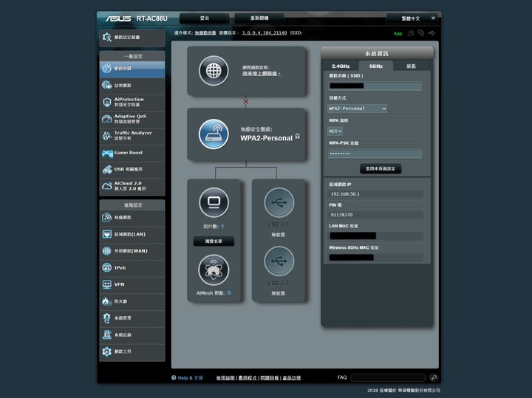The image size is (532, 398).
Task: Click the WAN globe sidebar icon
Action: coord(107,251)
